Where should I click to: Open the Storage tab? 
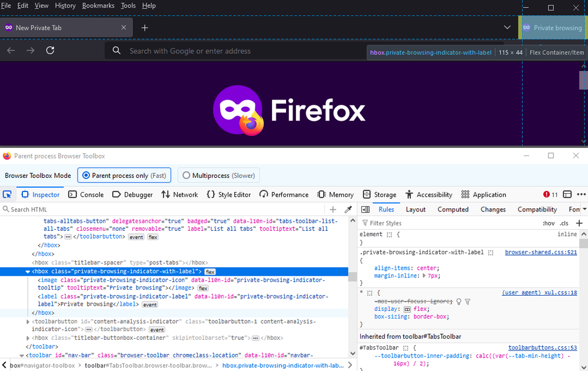(380, 194)
